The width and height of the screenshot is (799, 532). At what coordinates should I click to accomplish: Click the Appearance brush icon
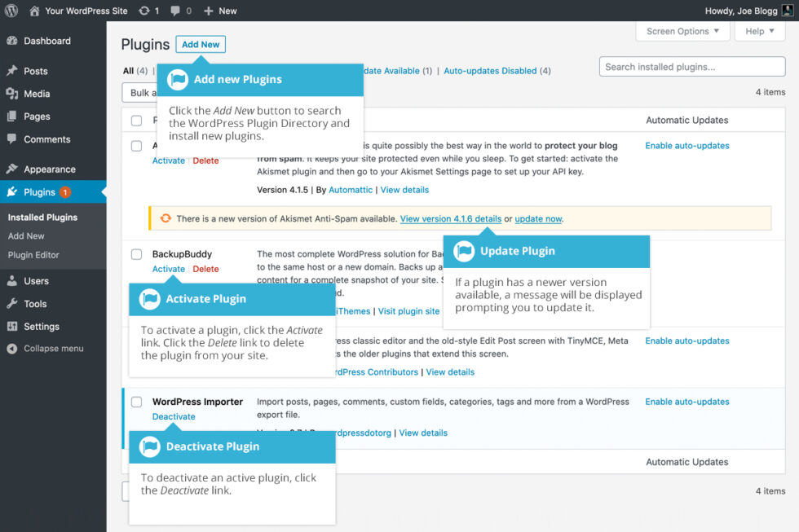point(12,169)
